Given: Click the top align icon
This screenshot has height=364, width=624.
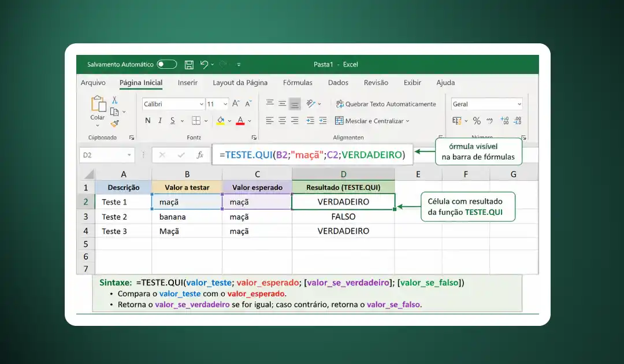Looking at the screenshot, I should 270,103.
